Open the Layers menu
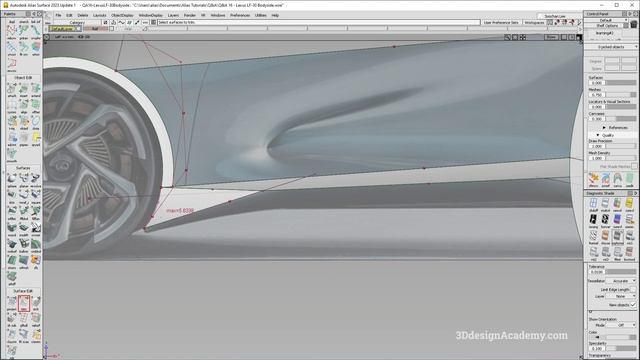 (x=173, y=15)
